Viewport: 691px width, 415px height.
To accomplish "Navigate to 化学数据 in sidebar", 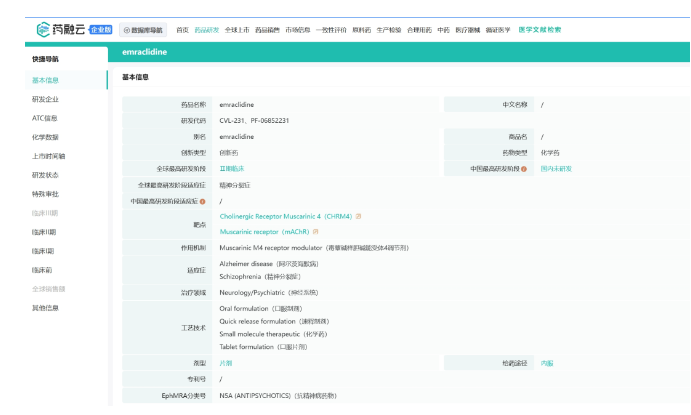I will coord(45,137).
